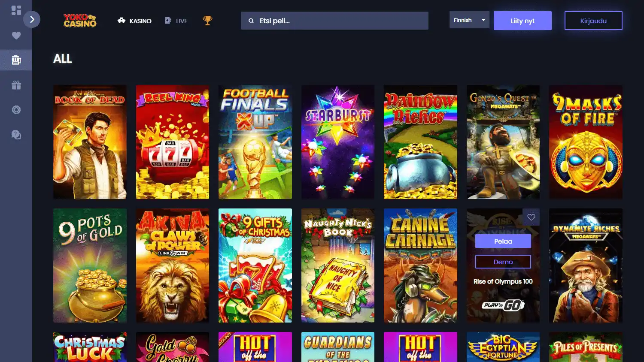This screenshot has width=644, height=362.
Task: Favorite Rise of Olympus 100 heart icon
Action: [x=531, y=217]
